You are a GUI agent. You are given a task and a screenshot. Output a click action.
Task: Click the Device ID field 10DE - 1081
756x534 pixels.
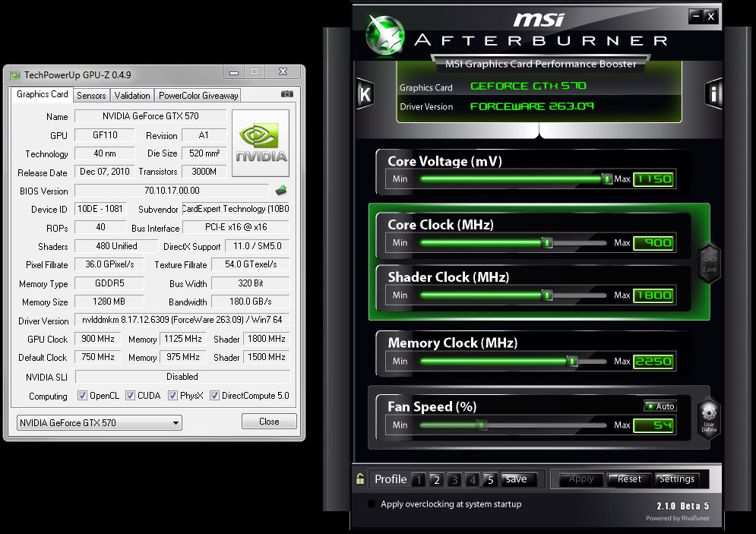[x=100, y=209]
